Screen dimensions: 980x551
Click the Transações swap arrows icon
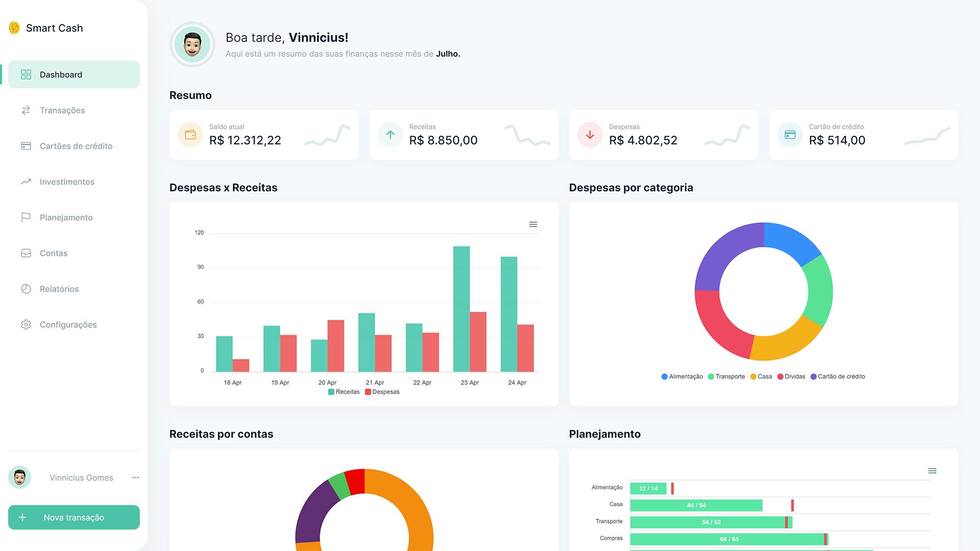click(x=26, y=110)
